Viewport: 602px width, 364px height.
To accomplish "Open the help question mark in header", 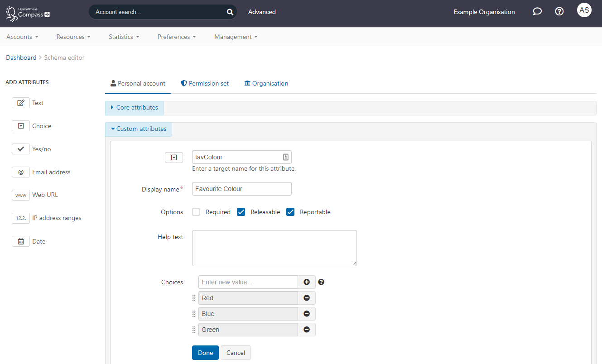I will pyautogui.click(x=559, y=12).
